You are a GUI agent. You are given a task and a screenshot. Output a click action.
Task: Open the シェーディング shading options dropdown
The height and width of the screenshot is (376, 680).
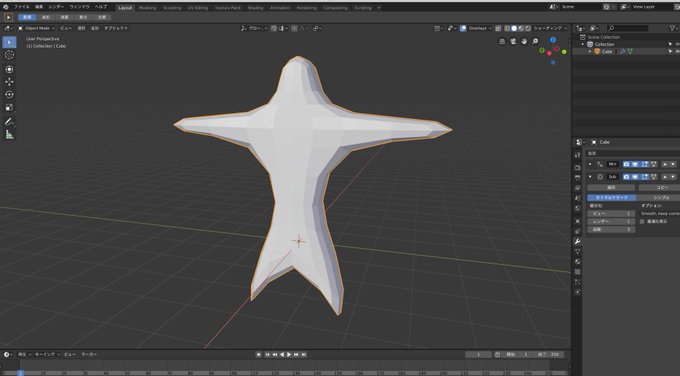coord(550,28)
